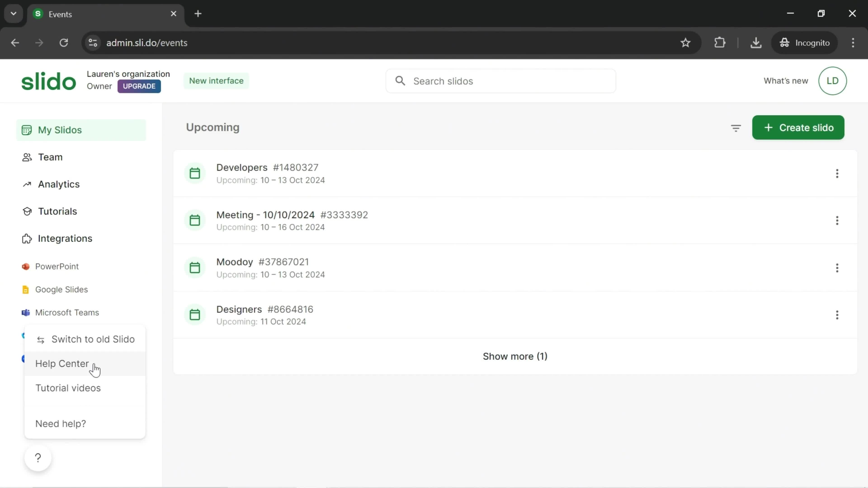Viewport: 868px width, 488px height.
Task: Click the Integrations sidebar icon
Action: point(26,238)
